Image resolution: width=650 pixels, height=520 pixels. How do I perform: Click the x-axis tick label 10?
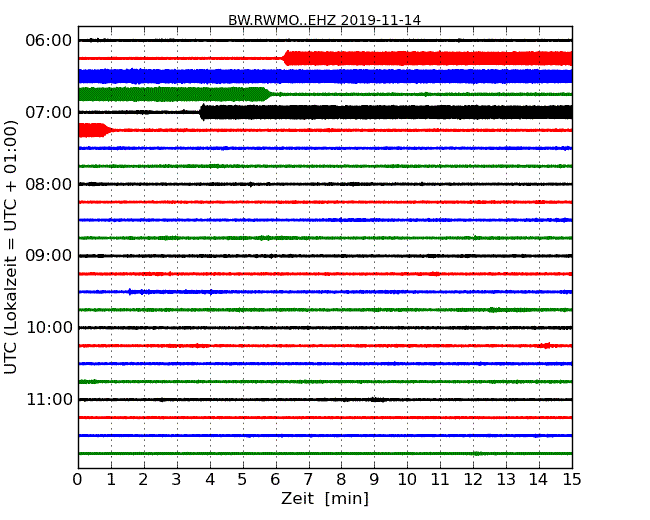(x=407, y=480)
